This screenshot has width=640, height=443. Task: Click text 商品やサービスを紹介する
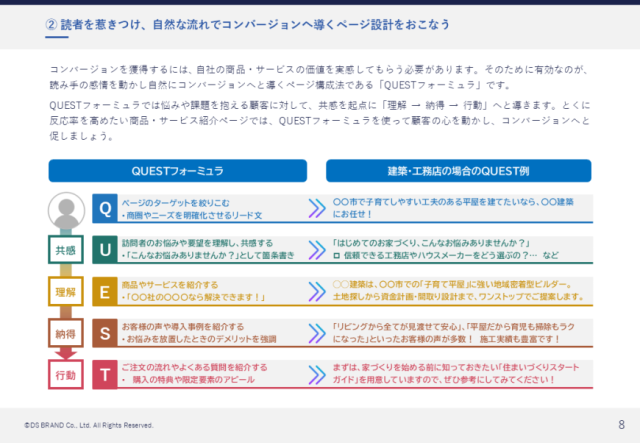pyautogui.click(x=170, y=285)
